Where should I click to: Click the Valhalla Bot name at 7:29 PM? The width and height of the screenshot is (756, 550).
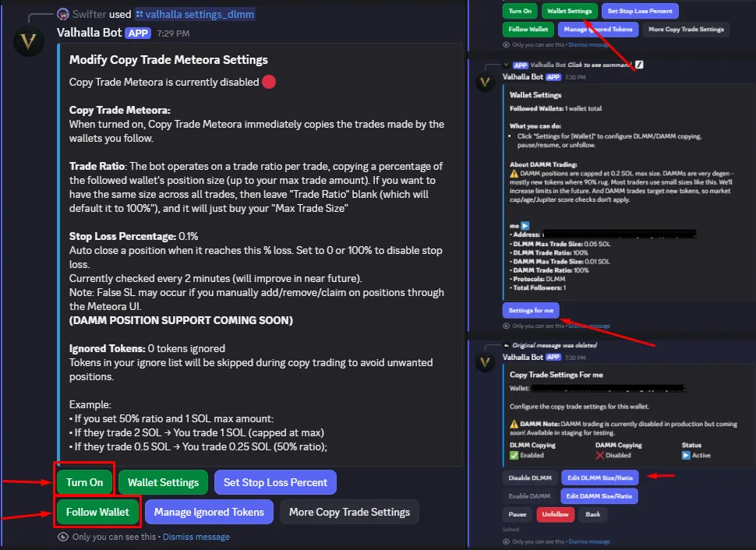(89, 33)
